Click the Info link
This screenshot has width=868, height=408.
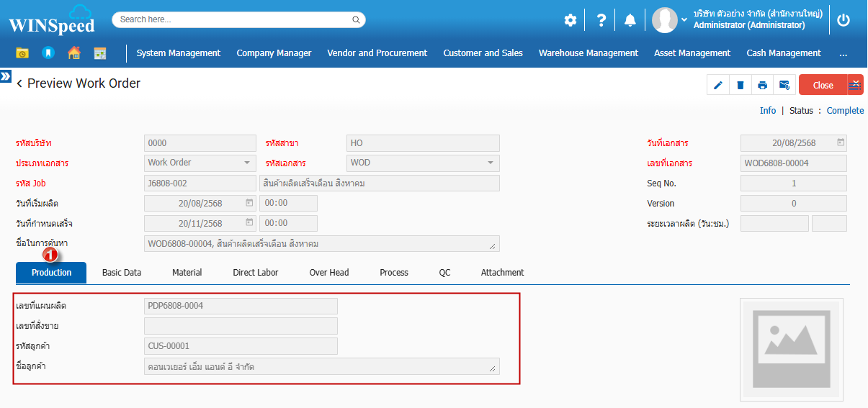tap(768, 110)
